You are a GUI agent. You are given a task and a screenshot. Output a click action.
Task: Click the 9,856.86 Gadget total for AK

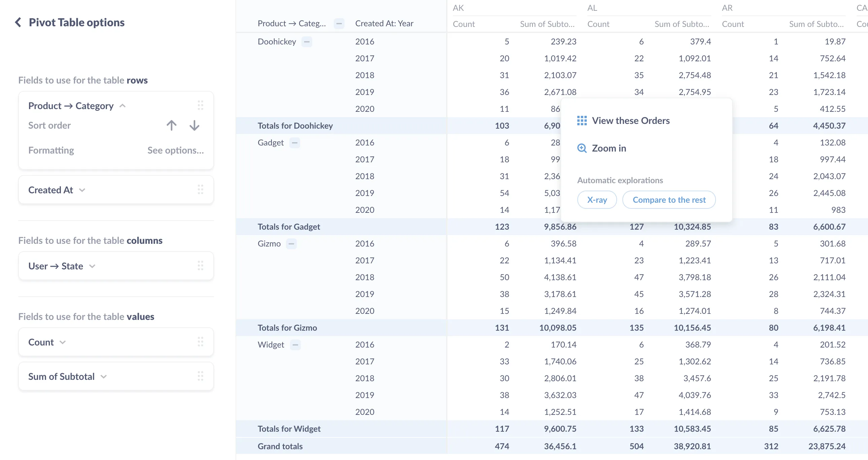(560, 227)
